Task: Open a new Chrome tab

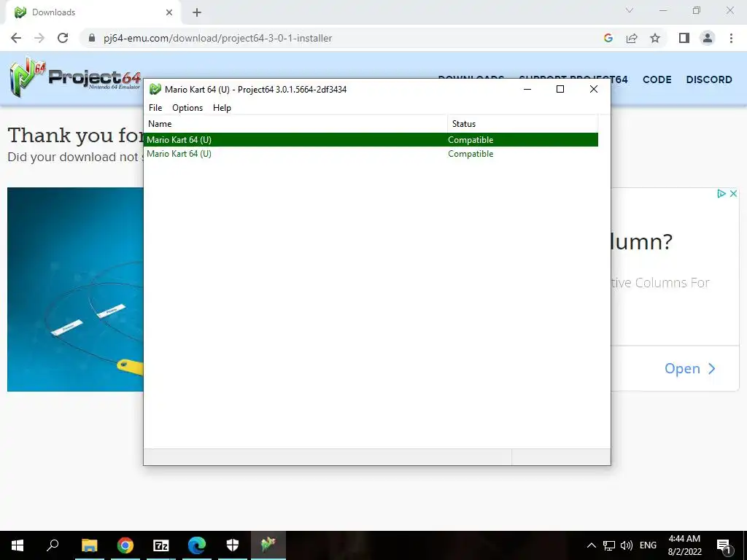Action: coord(197,12)
